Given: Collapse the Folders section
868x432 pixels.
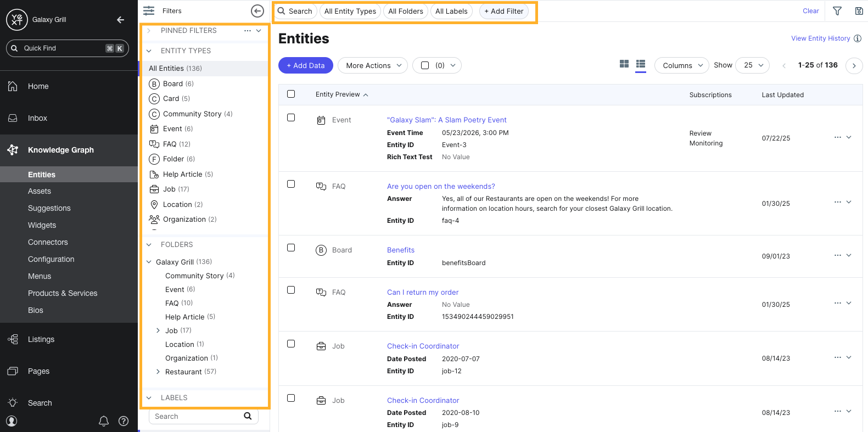Looking at the screenshot, I should (149, 245).
